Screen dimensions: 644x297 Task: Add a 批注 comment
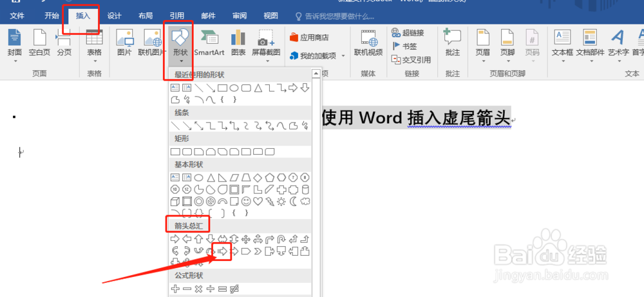click(x=453, y=43)
